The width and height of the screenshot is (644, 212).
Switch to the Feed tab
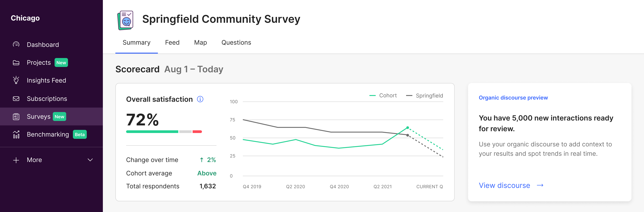(x=172, y=42)
